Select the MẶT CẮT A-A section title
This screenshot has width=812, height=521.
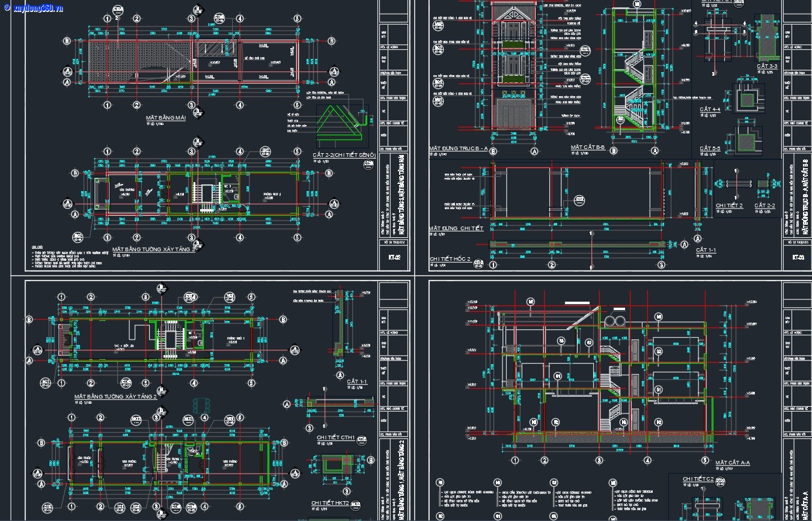click(733, 463)
